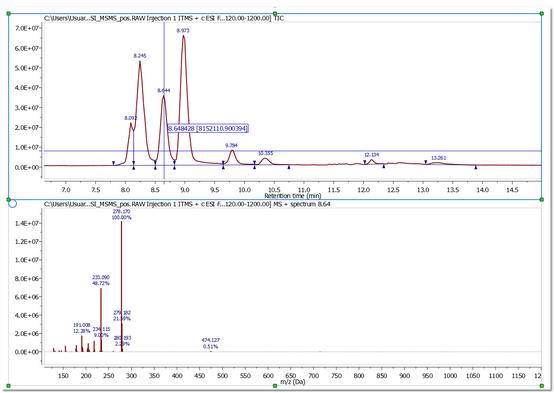
Task: Click the 13.261 peak label
Action: (438, 158)
